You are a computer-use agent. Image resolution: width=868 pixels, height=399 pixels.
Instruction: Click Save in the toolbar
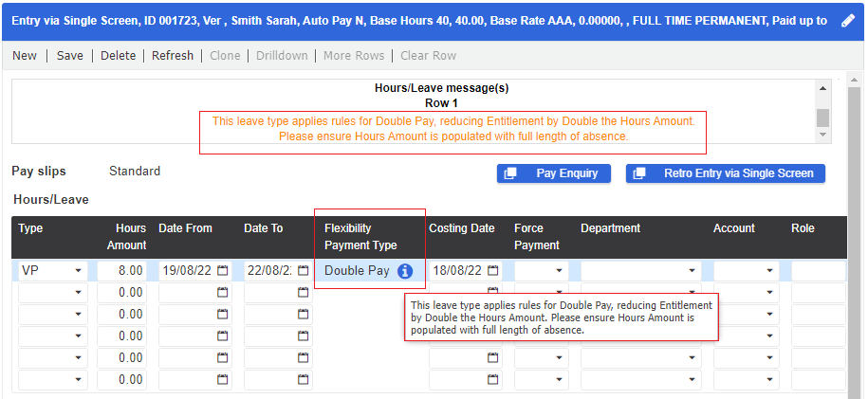click(70, 55)
